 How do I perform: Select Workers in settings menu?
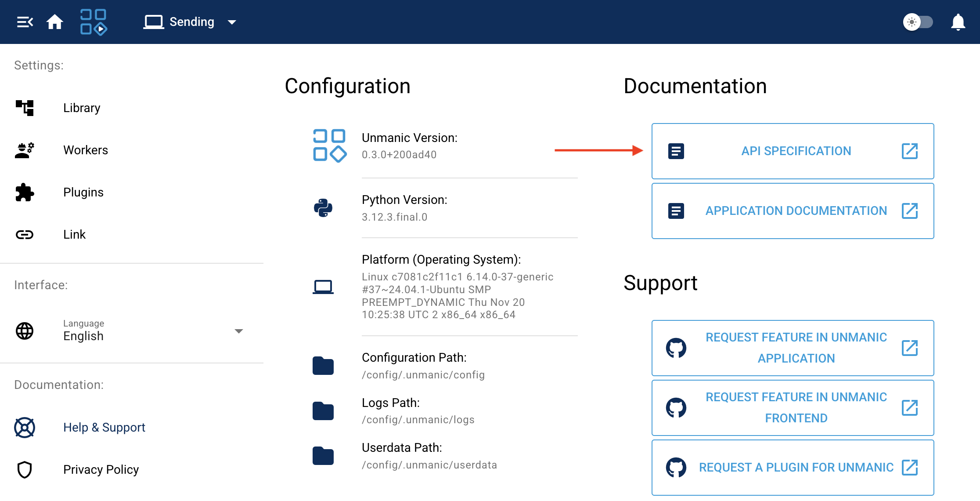pos(86,150)
